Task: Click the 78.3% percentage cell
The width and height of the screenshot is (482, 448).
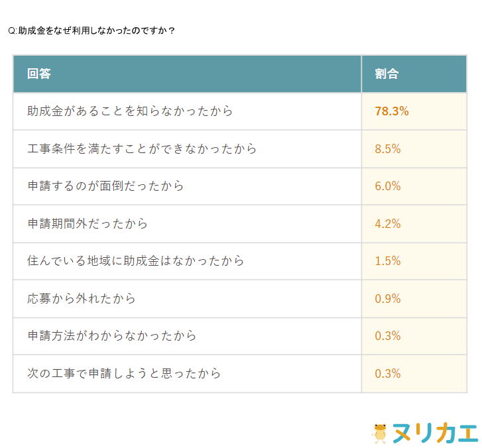Action: (391, 111)
